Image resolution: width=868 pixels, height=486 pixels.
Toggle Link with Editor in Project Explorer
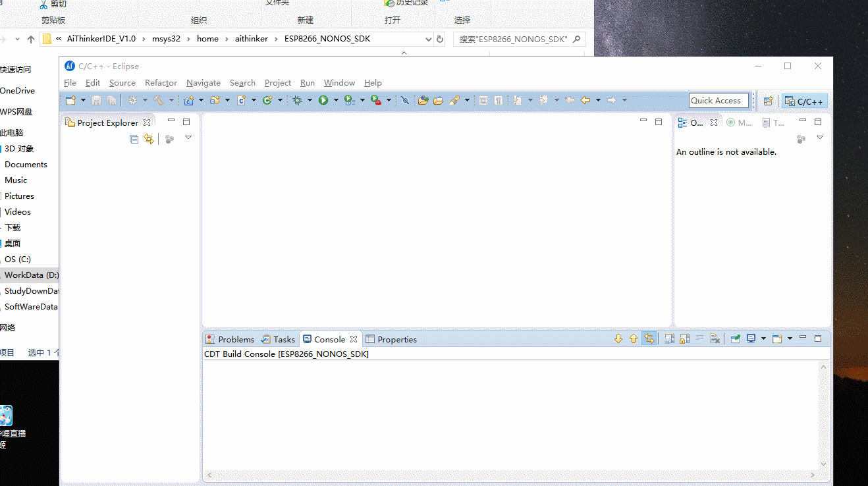click(149, 139)
